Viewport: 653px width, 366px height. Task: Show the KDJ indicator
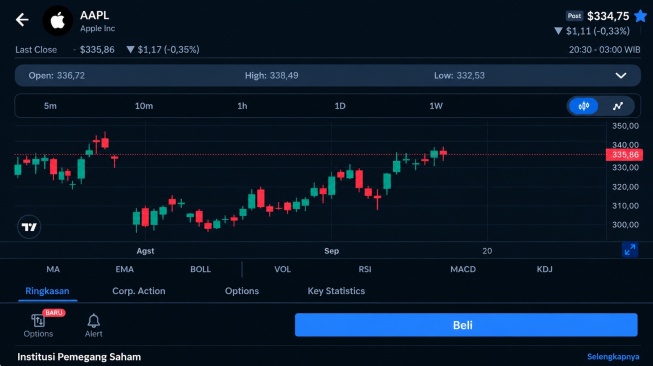544,269
